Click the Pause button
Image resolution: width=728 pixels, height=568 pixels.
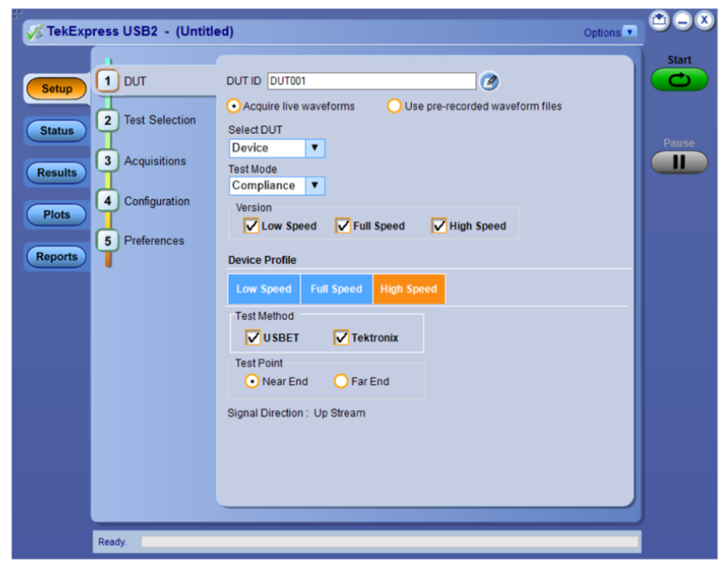(679, 162)
